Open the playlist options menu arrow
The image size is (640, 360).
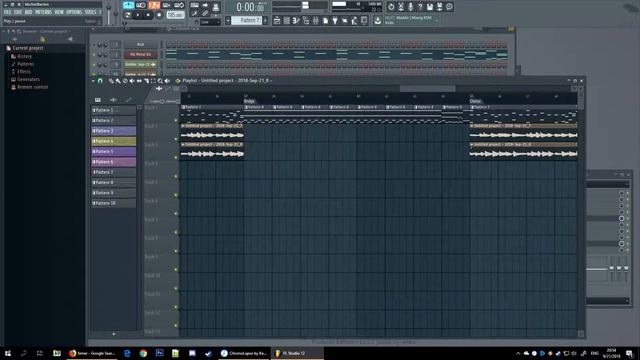tap(93, 81)
